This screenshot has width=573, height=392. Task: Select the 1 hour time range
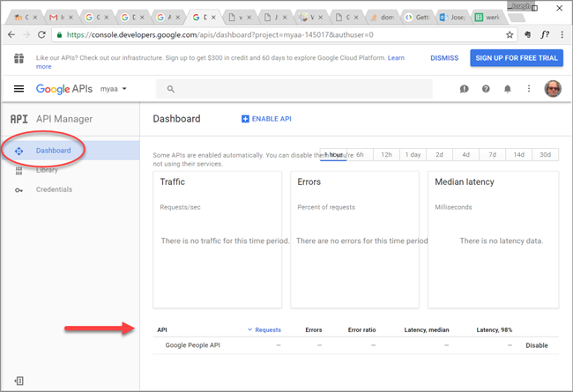[333, 154]
